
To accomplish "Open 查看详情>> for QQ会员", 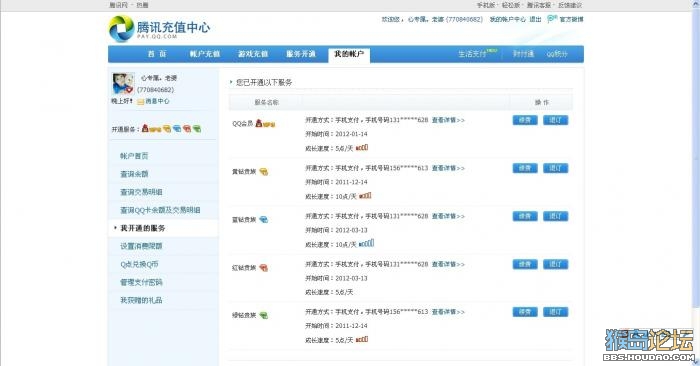I will coord(448,120).
